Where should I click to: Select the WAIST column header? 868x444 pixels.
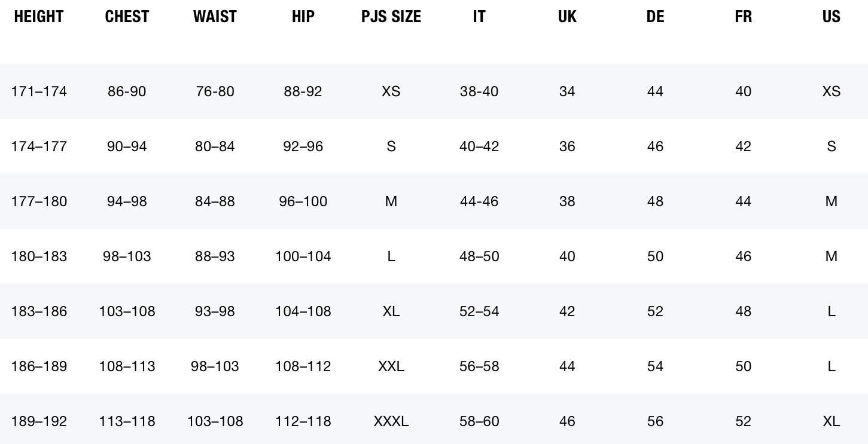click(215, 17)
